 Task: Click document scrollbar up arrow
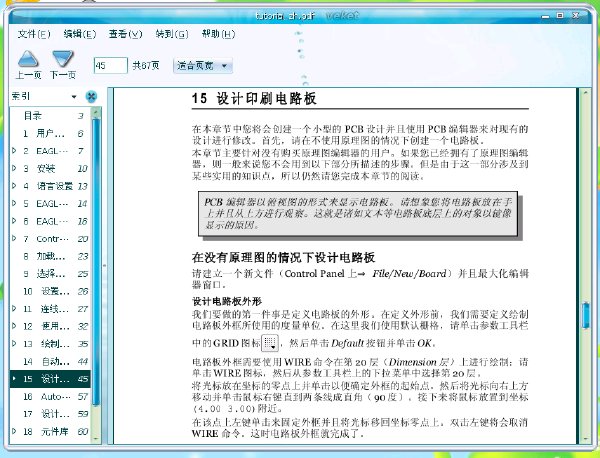pos(585,93)
